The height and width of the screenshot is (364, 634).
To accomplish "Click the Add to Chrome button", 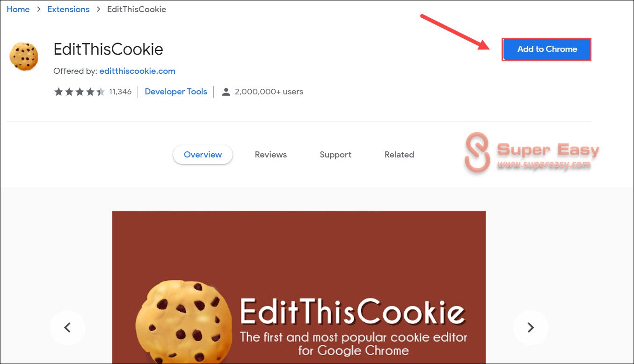I will (547, 49).
